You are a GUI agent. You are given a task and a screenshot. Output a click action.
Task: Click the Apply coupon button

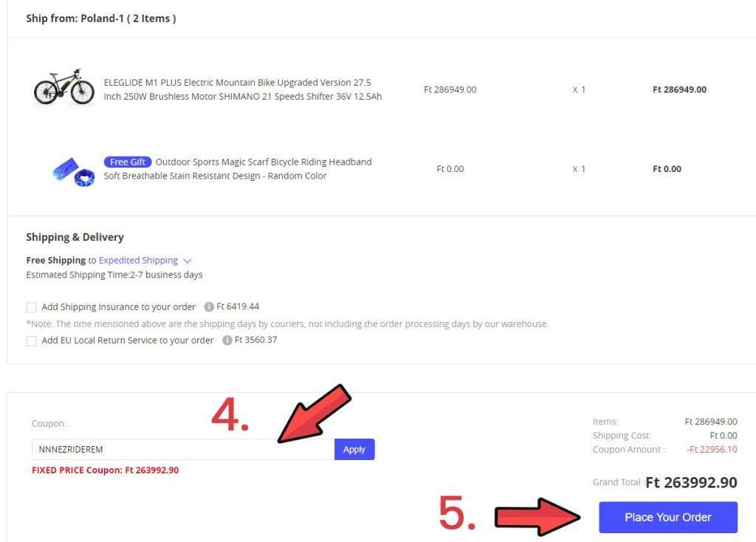pyautogui.click(x=354, y=449)
